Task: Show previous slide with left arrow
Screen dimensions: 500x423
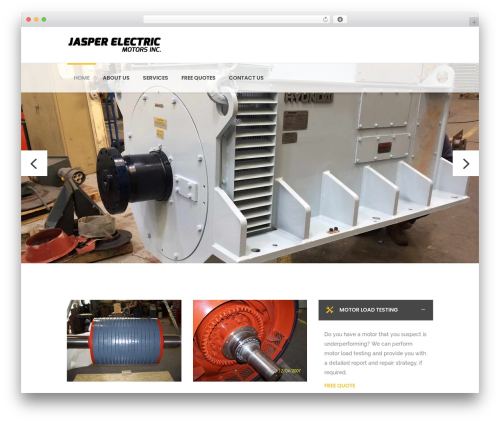Action: 34,163
